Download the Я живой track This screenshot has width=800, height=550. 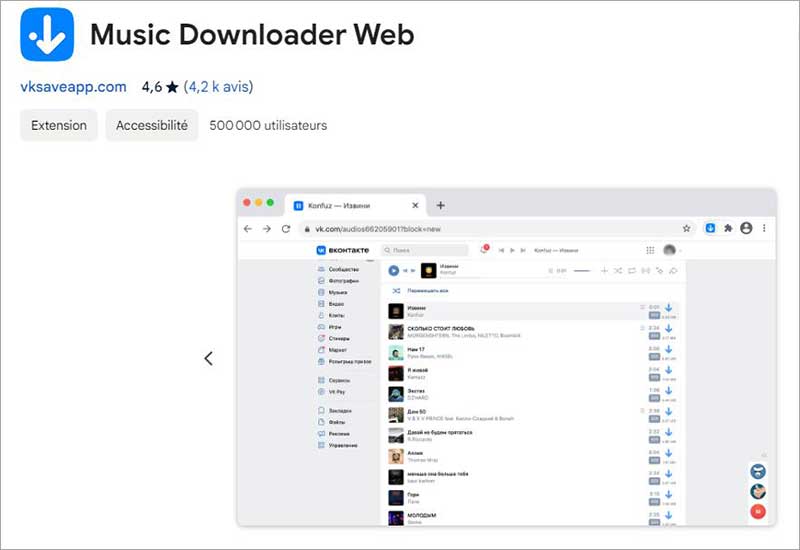[668, 370]
